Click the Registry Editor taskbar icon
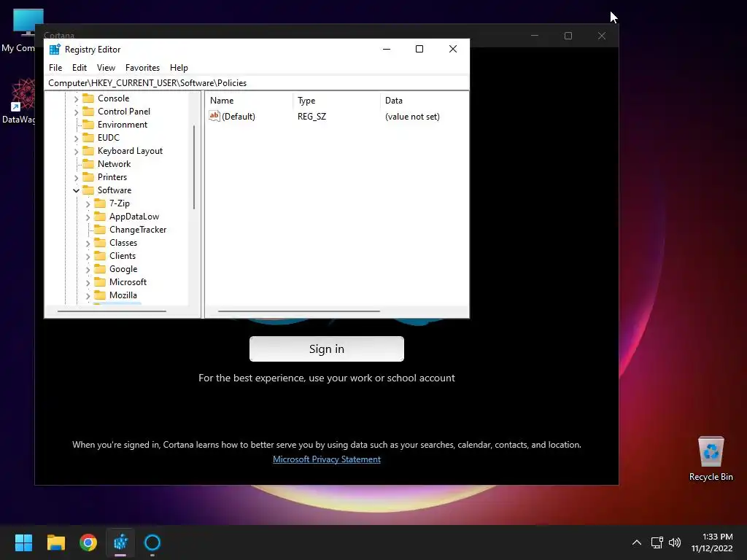 point(120,542)
